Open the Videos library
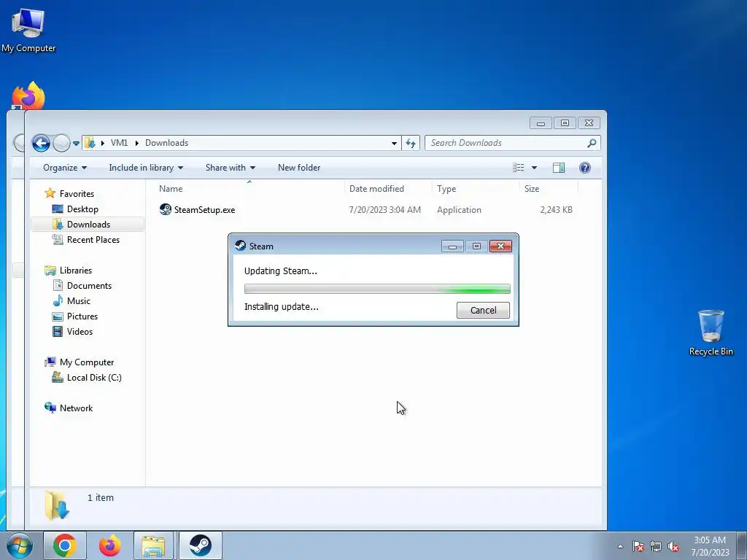 (80, 332)
